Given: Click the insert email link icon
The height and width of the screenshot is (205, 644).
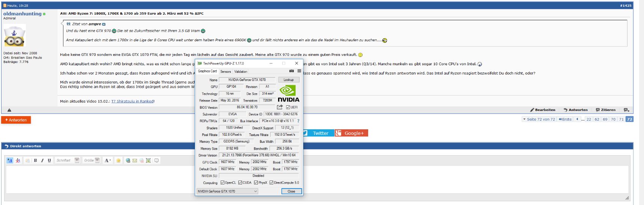Looking at the screenshot, I should [135, 160].
